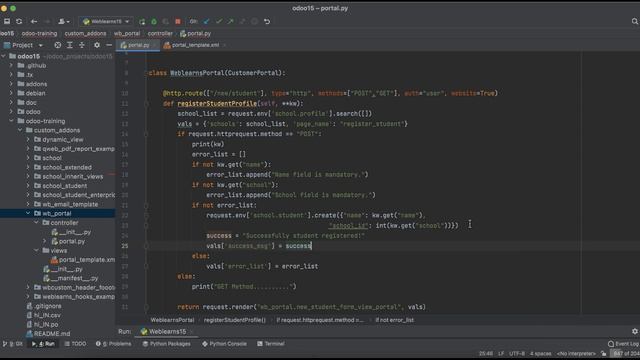
Task: Expand the addons folder
Action: pyautogui.click(x=11, y=84)
